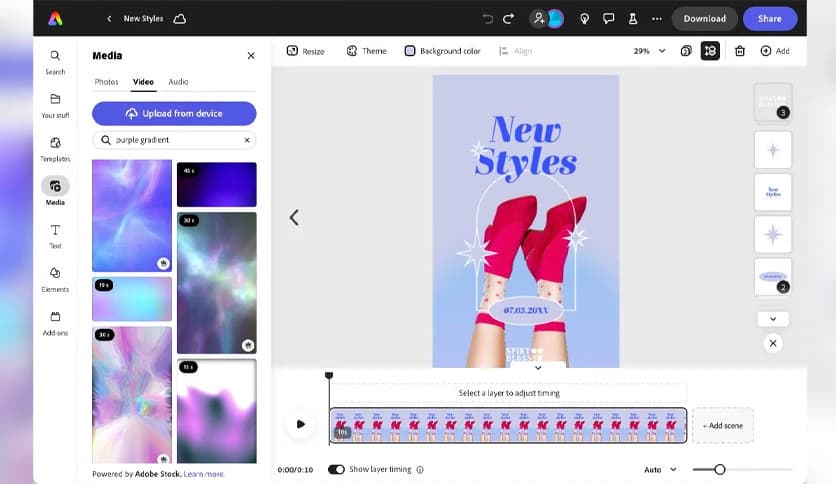Click the + Add scene button
This screenshot has width=836, height=484.
(722, 425)
